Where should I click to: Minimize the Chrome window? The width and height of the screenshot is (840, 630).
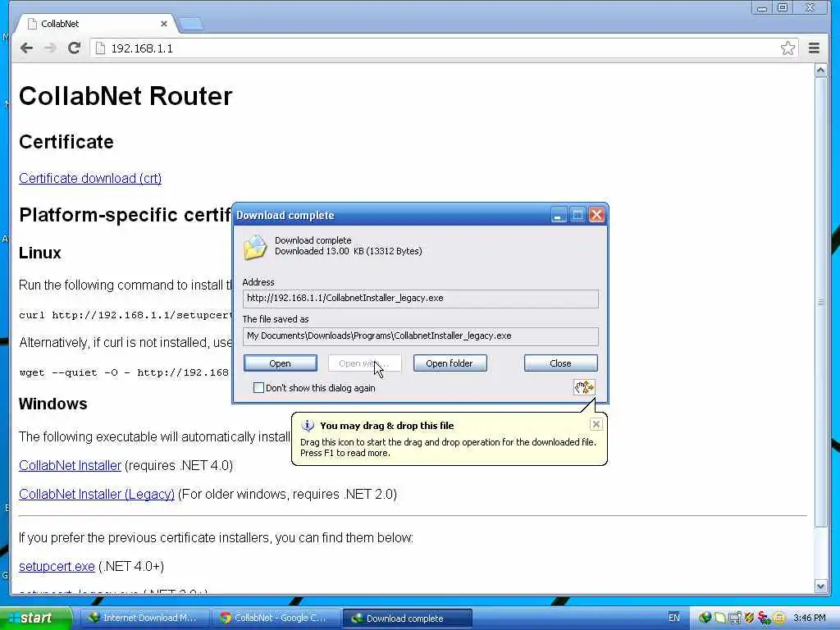click(x=762, y=8)
